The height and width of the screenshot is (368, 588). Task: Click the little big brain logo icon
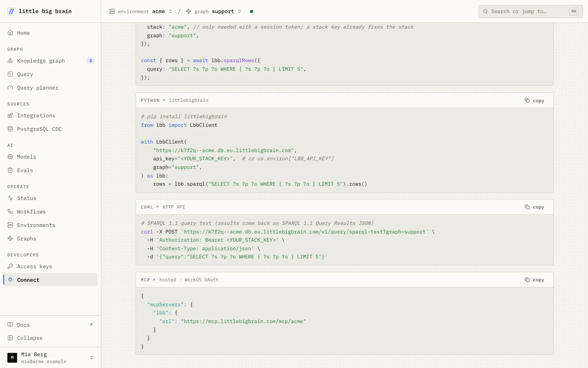pyautogui.click(x=11, y=11)
